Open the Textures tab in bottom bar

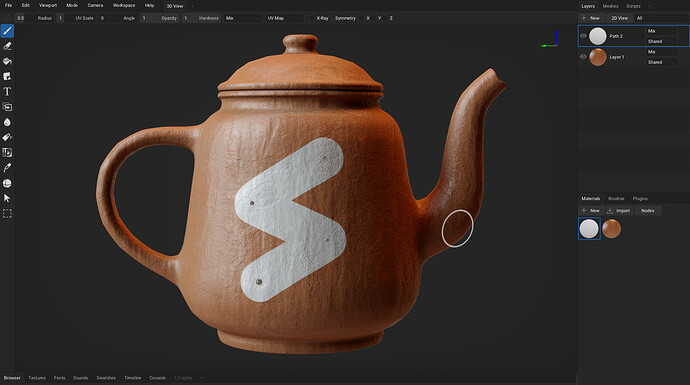(37, 378)
